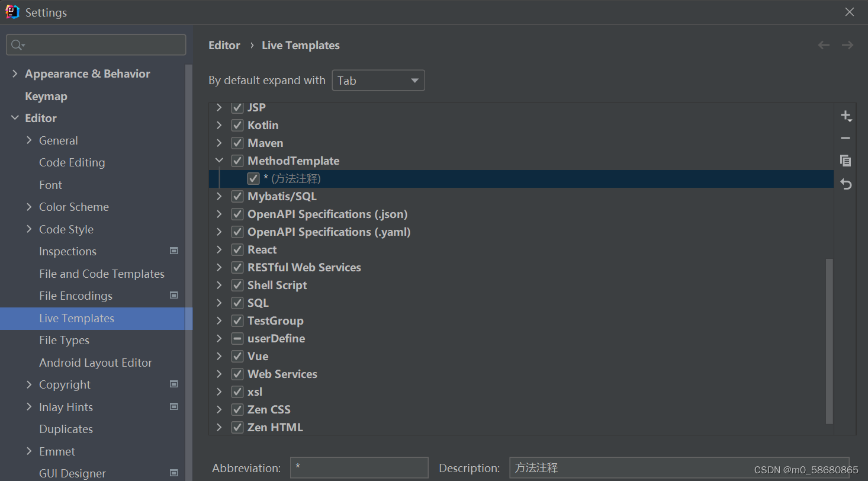The image size is (868, 481).
Task: Open Code Editing settings
Action: [72, 162]
